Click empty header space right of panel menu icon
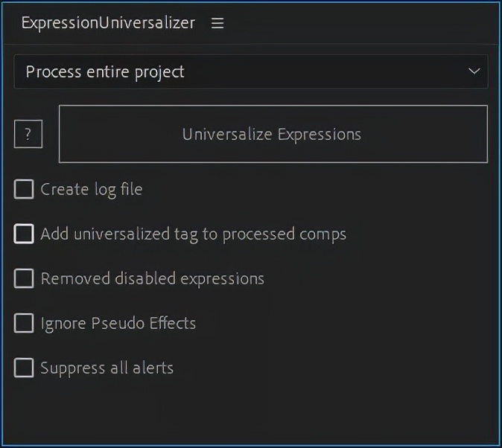Viewport: 502px width, 448px height. pos(358,23)
